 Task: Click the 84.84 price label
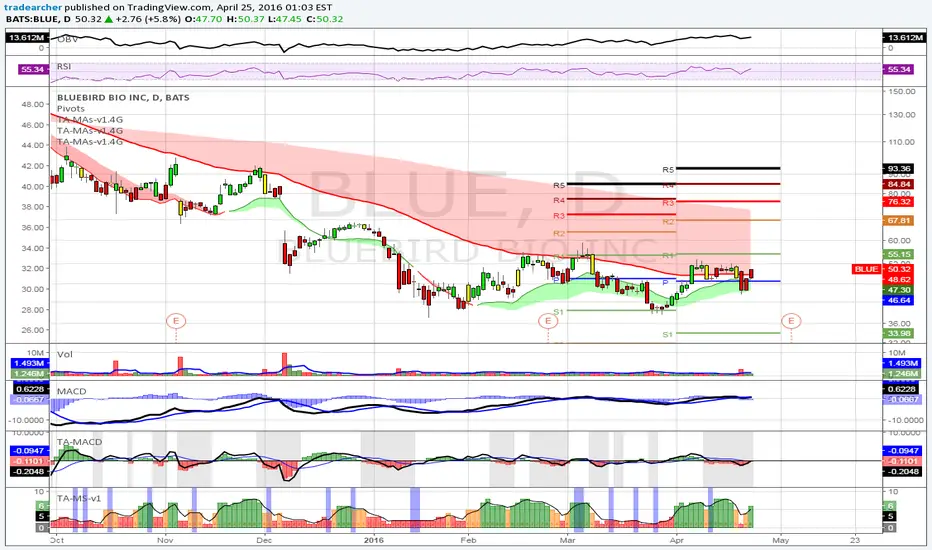point(899,185)
